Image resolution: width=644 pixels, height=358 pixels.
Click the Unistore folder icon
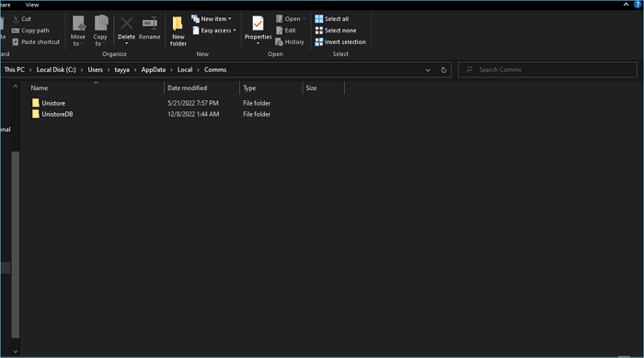(36, 103)
